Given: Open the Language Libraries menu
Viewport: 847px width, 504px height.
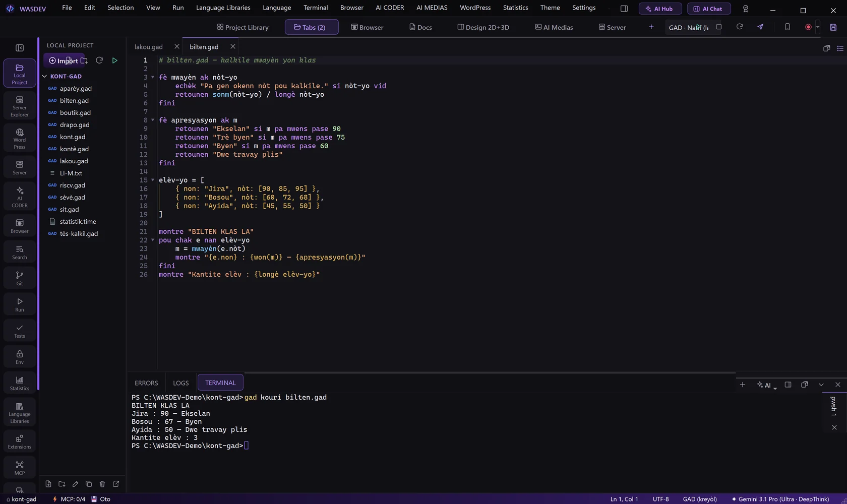Looking at the screenshot, I should (223, 8).
